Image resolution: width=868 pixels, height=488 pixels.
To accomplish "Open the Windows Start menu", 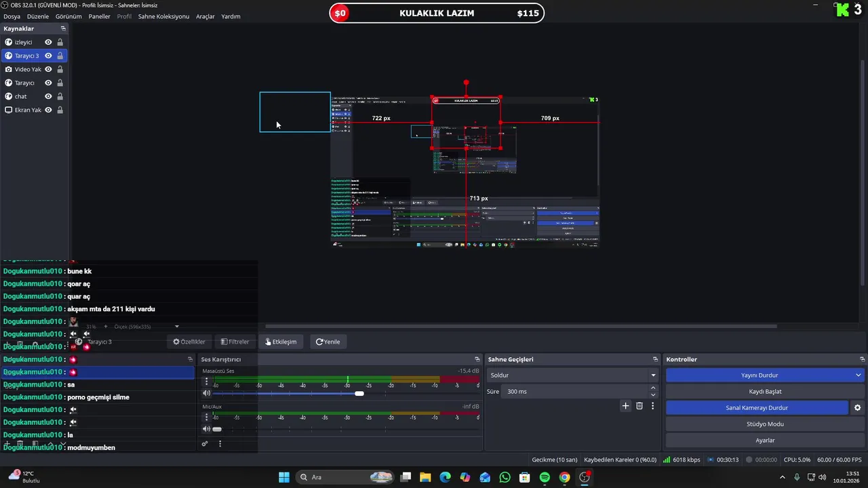I will [x=284, y=477].
